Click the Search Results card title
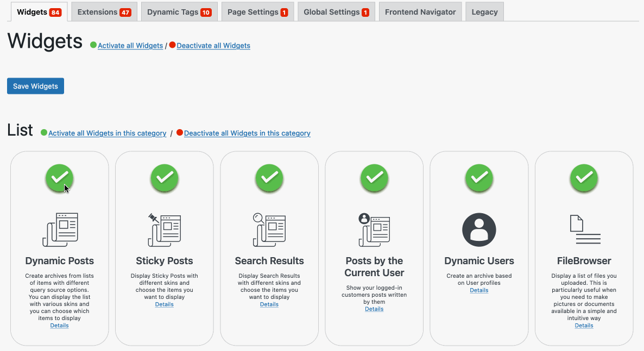The height and width of the screenshot is (351, 644). pyautogui.click(x=269, y=261)
